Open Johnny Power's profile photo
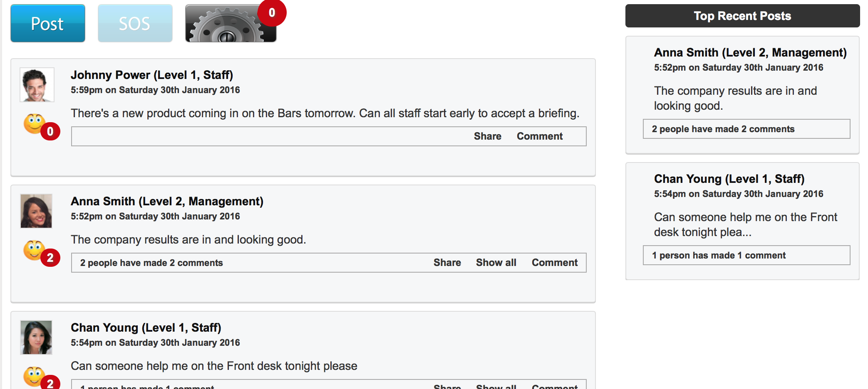The height and width of the screenshot is (389, 868). click(x=37, y=85)
